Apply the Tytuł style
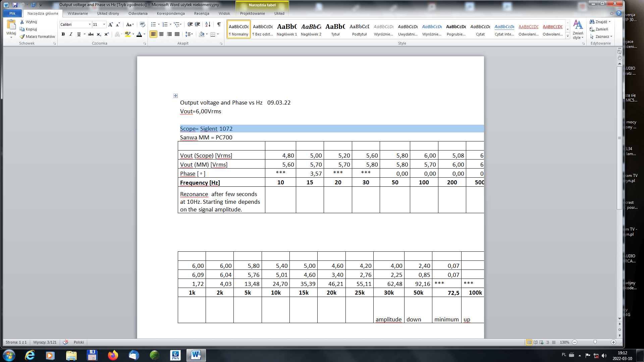Image resolution: width=644 pixels, height=362 pixels. pos(335,29)
